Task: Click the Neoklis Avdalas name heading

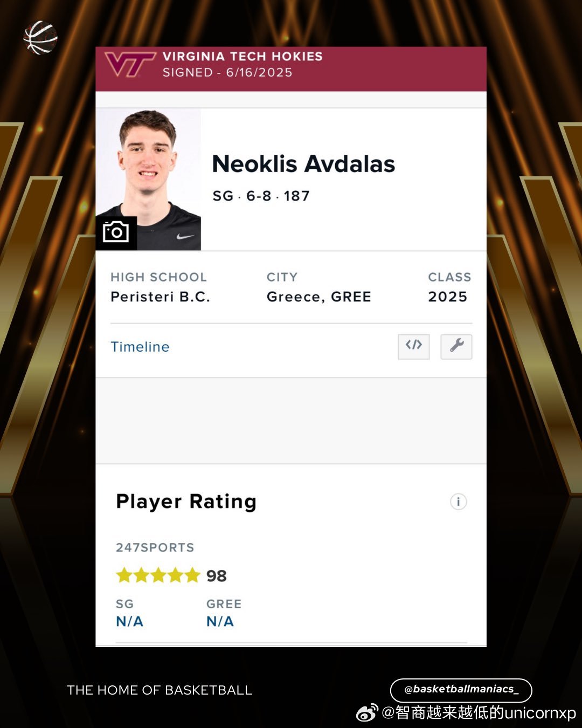Action: tap(303, 164)
